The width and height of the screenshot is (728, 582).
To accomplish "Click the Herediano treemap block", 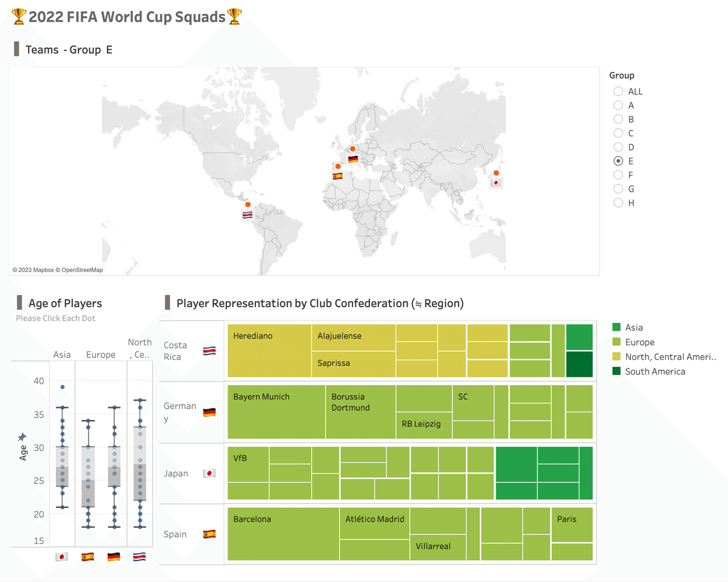I will [269, 350].
